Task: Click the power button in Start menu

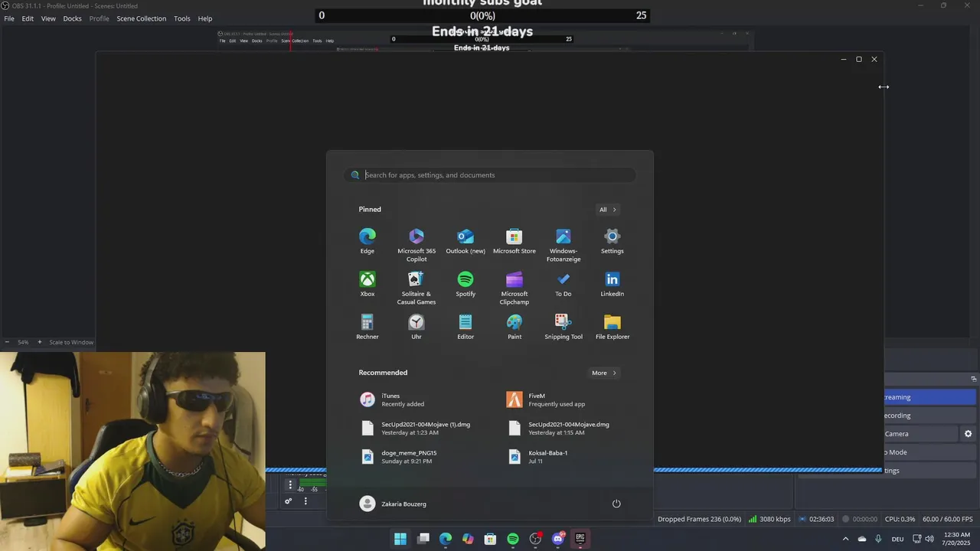Action: (x=616, y=504)
